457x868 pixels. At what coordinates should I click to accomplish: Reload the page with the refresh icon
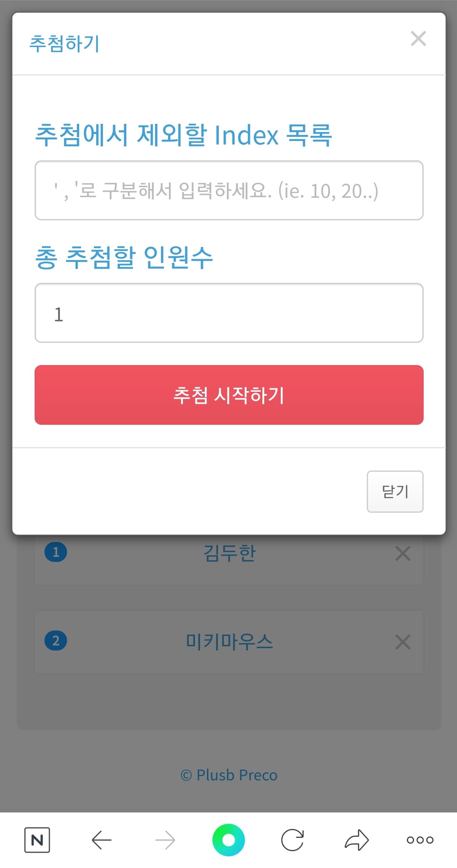(x=292, y=840)
